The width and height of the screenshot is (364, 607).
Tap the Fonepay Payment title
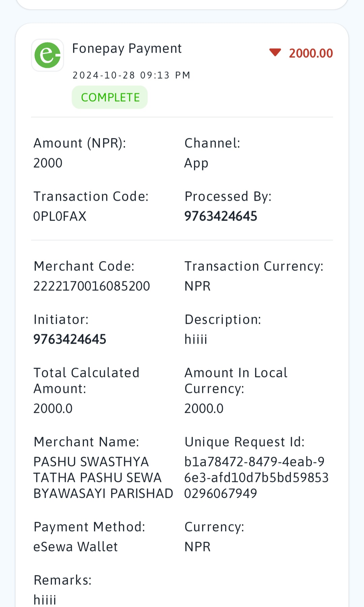coord(127,49)
